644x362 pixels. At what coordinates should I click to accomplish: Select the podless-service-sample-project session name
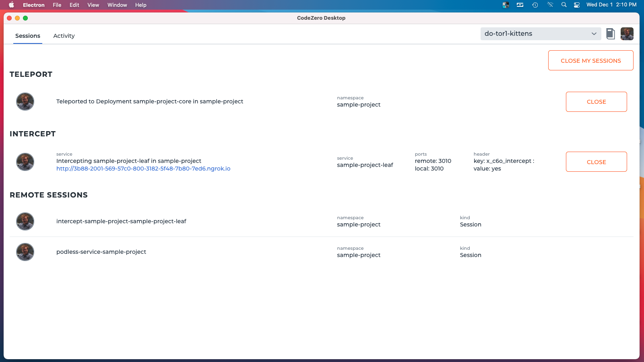click(x=101, y=252)
